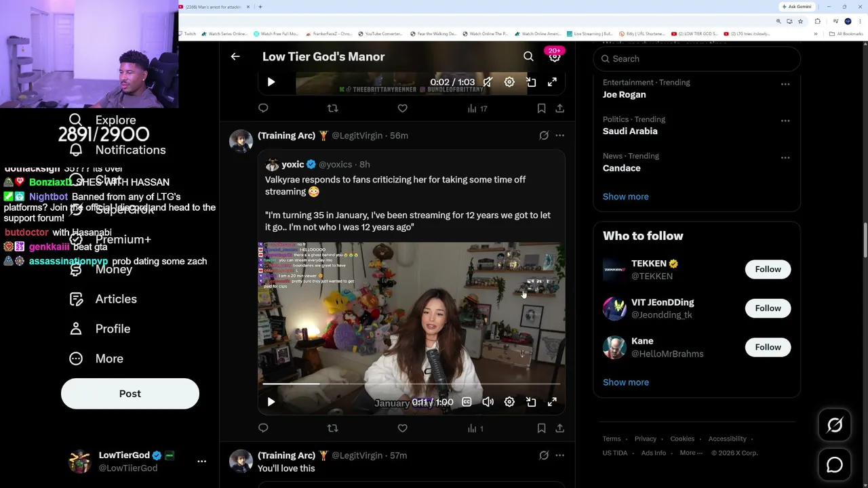Show more trending topics

[x=625, y=197]
